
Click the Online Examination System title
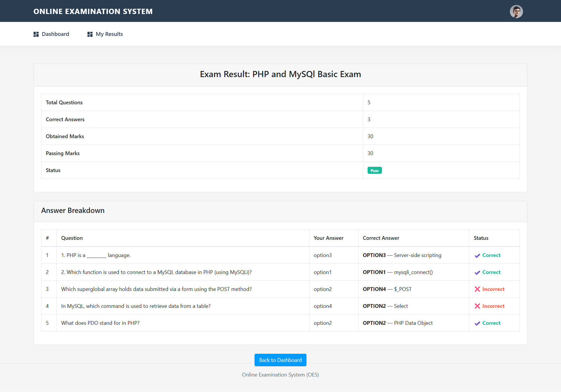pyautogui.click(x=93, y=11)
